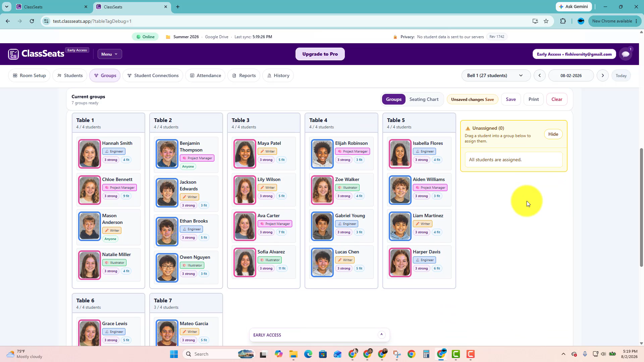Open the Attendance tab
The width and height of the screenshot is (644, 362).
click(x=205, y=75)
